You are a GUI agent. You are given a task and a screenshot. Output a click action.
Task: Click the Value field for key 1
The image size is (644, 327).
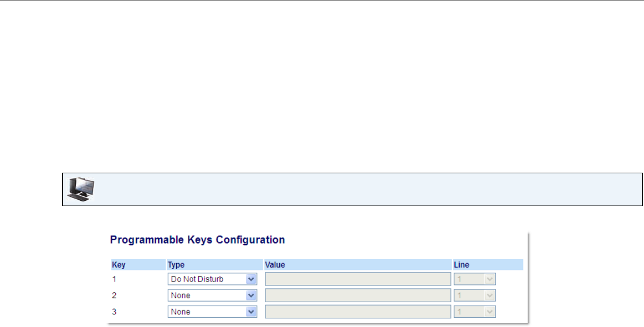(x=358, y=279)
